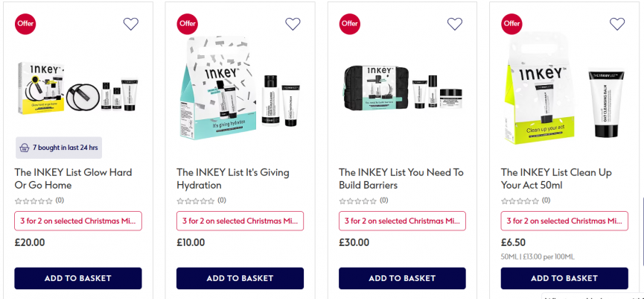The height and width of the screenshot is (299, 644).
Task: Click Offer badge on It's Giving Hydration
Action: coord(187,24)
